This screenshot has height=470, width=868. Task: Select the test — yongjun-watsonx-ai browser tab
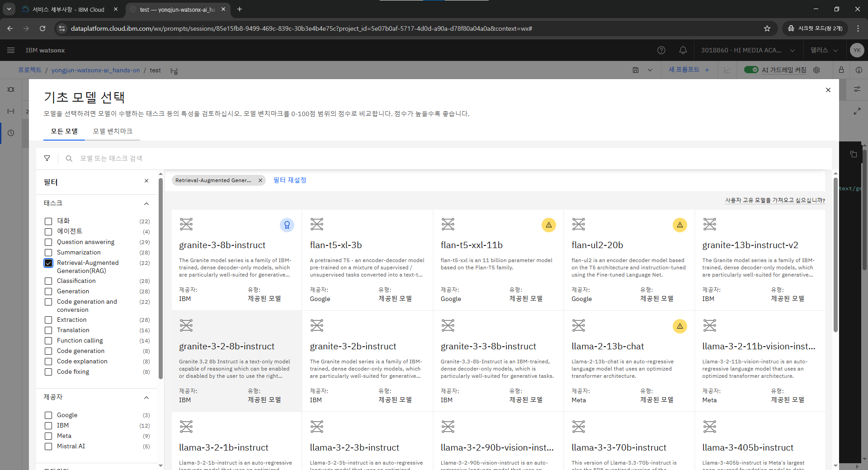[177, 9]
